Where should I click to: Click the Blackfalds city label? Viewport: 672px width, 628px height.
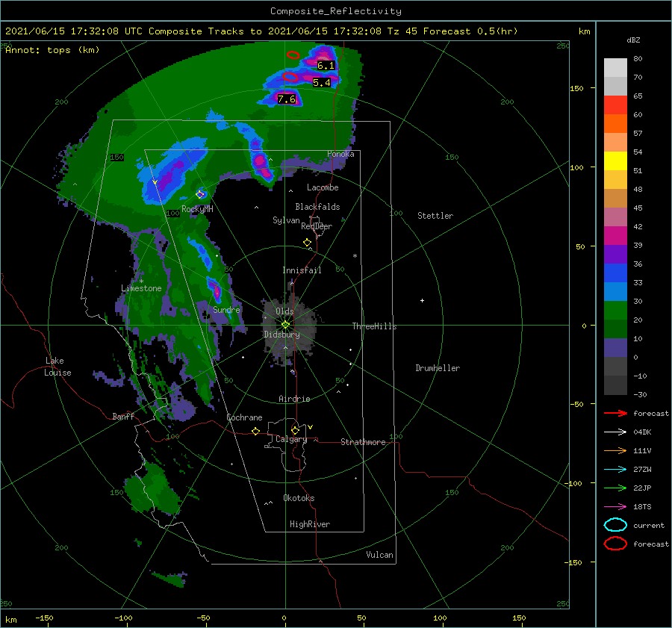point(317,207)
